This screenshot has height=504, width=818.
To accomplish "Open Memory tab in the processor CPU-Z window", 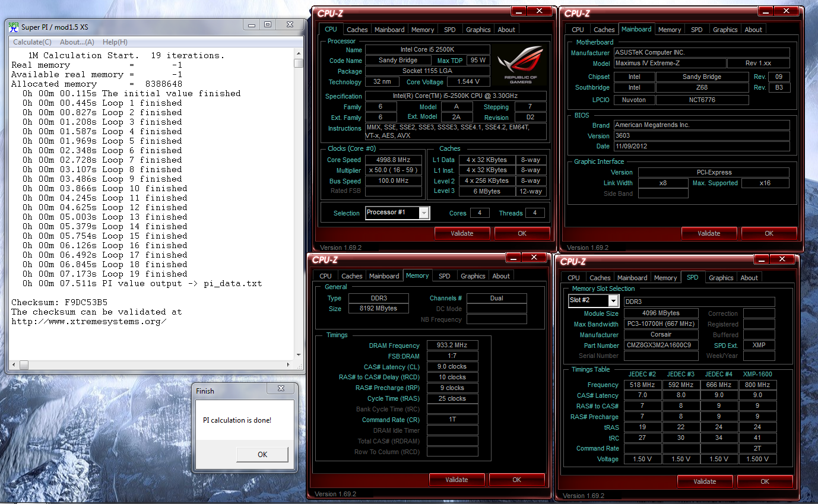I will pos(423,30).
